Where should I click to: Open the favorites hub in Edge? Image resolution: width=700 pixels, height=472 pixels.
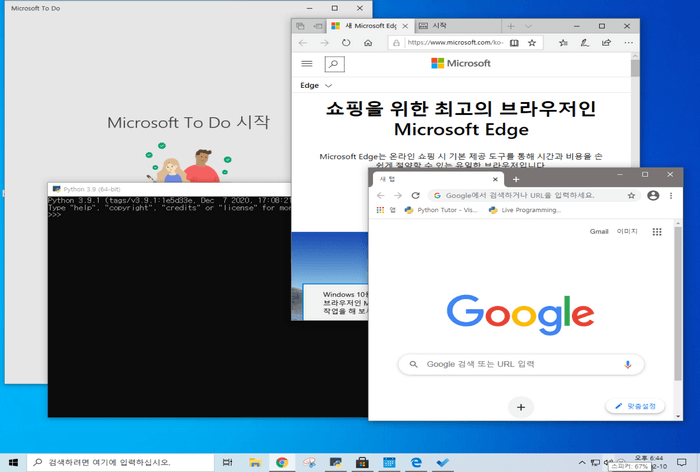pyautogui.click(x=563, y=43)
